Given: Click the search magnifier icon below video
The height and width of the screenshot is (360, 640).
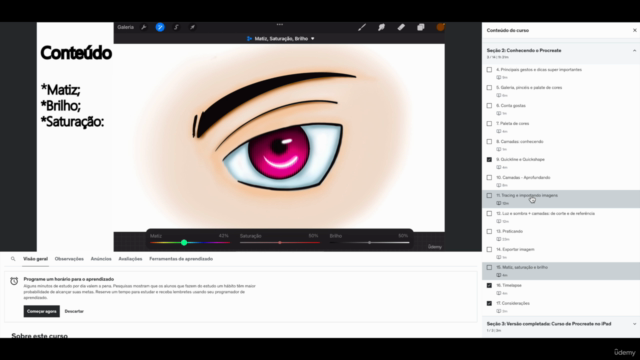Looking at the screenshot, I should point(13,259).
